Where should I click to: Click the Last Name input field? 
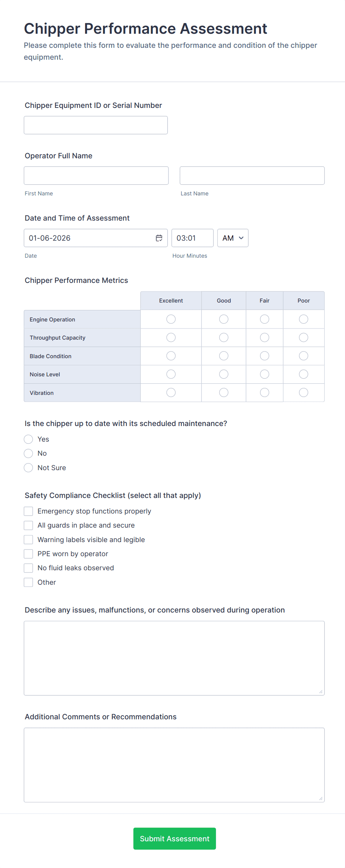(x=252, y=176)
